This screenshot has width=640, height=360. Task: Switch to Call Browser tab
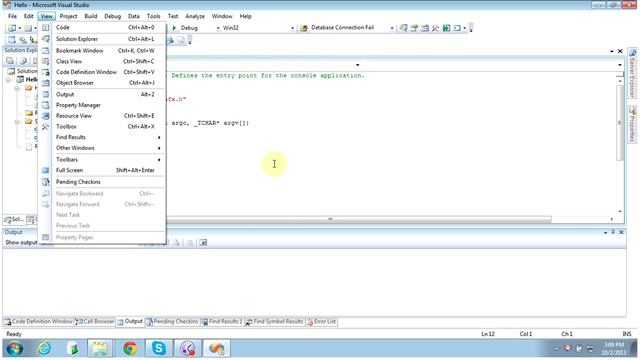point(95,322)
